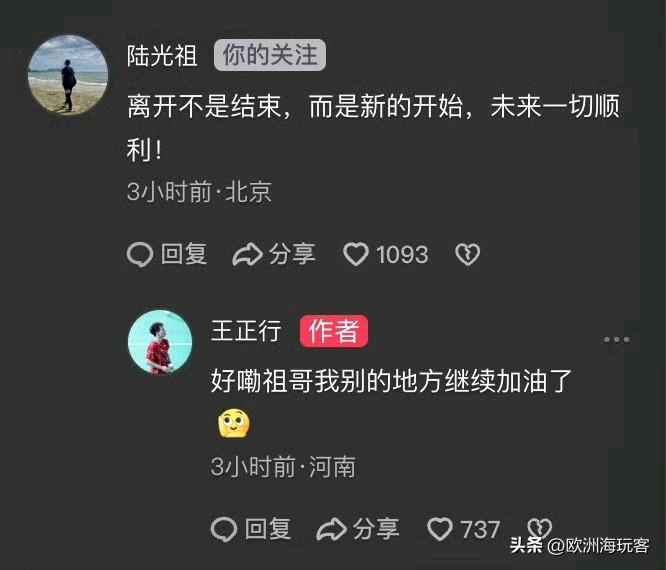Click the melting face emoji in the reply
This screenshot has height=570, width=666.
pos(234,423)
